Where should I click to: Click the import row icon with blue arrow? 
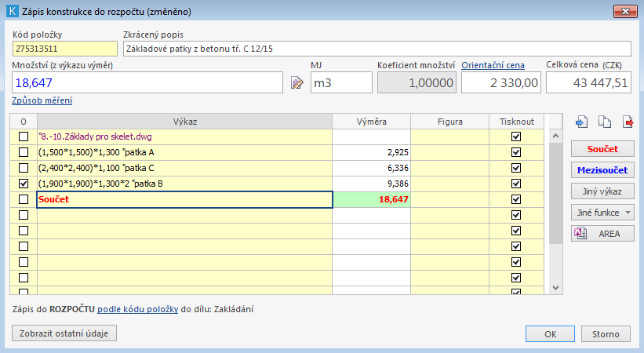[x=581, y=122]
